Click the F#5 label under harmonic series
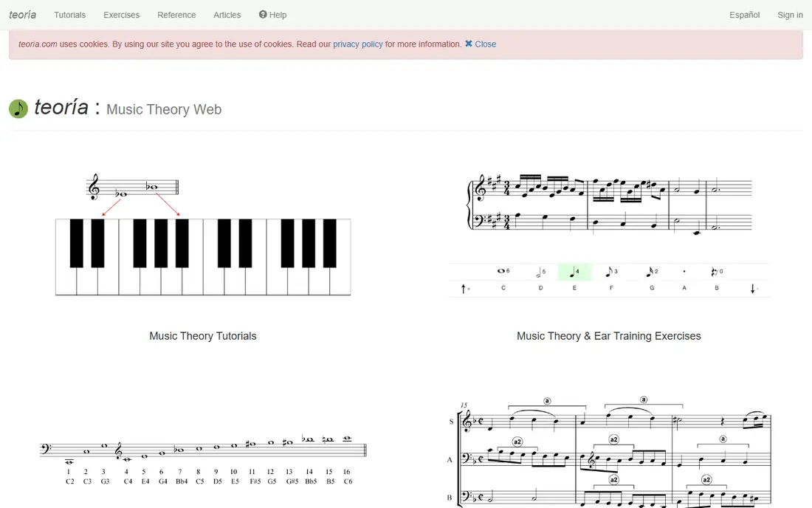Screen dimensions: 812x508 coord(255,481)
